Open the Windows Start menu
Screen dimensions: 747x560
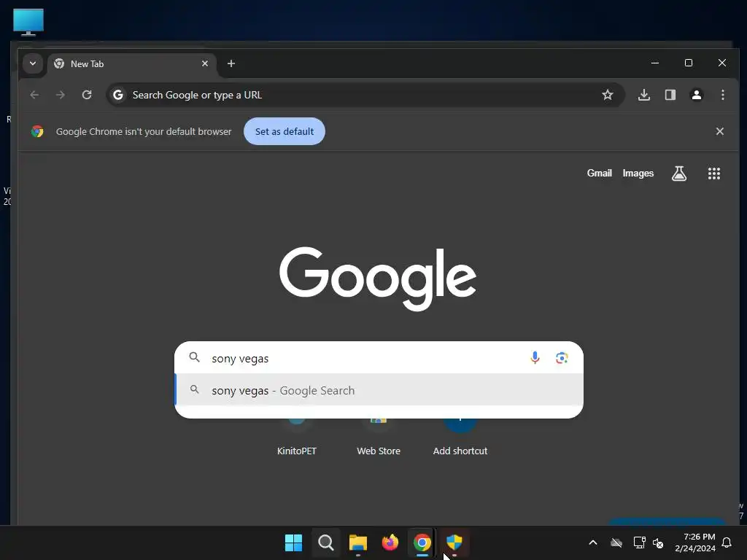(293, 542)
